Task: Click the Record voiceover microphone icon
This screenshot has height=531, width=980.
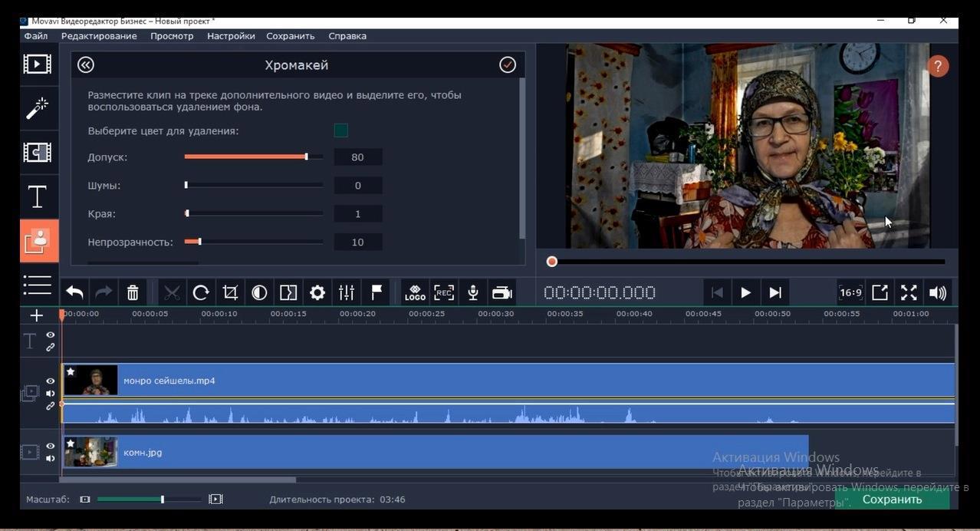Action: pos(473,292)
